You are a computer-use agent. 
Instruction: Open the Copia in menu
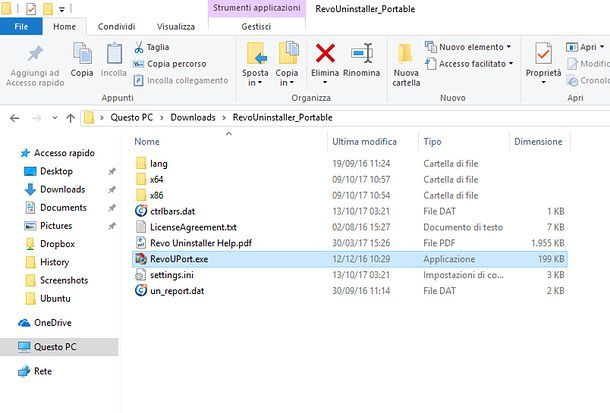click(x=287, y=64)
